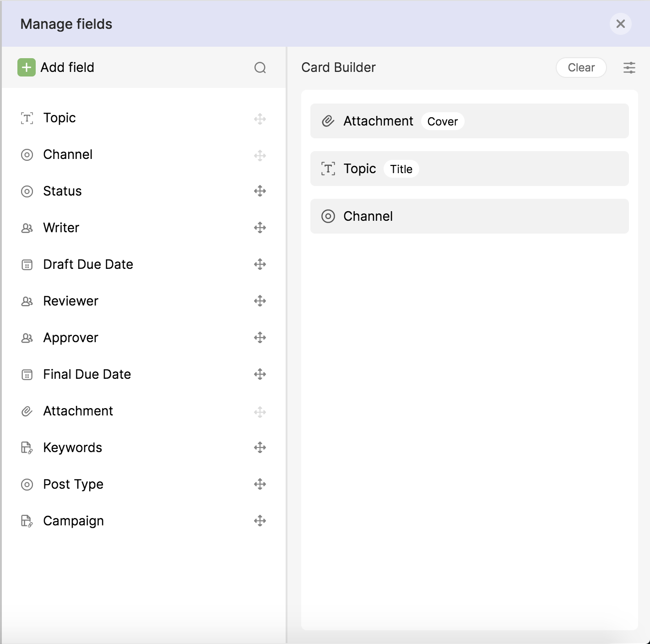Select the Channel row in Card Builder

click(x=469, y=216)
